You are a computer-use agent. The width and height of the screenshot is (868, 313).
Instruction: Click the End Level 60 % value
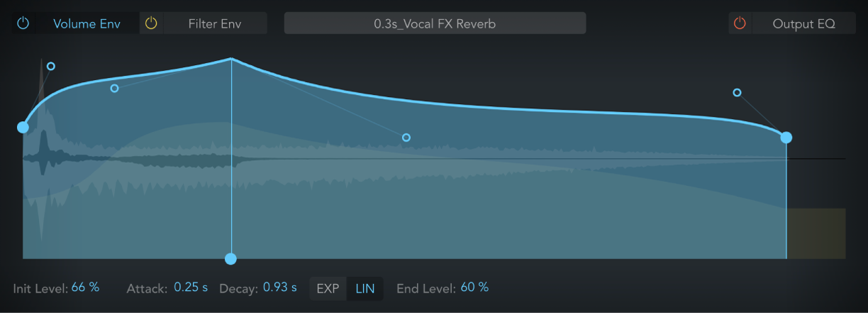[474, 288]
